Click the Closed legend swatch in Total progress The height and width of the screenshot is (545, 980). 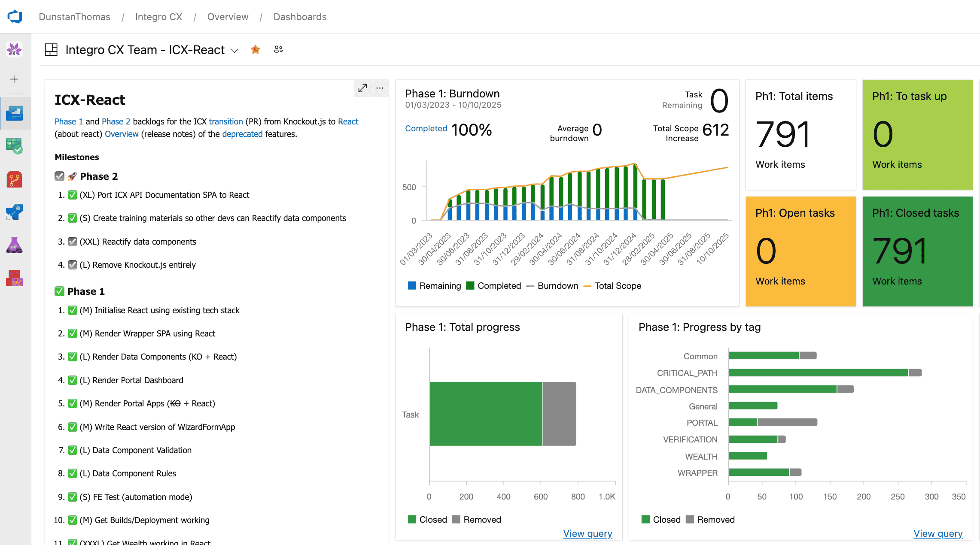coord(412,520)
